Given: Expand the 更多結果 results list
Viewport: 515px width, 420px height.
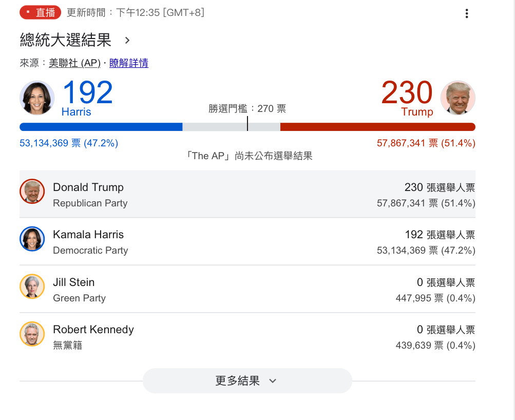Looking at the screenshot, I should tap(247, 381).
